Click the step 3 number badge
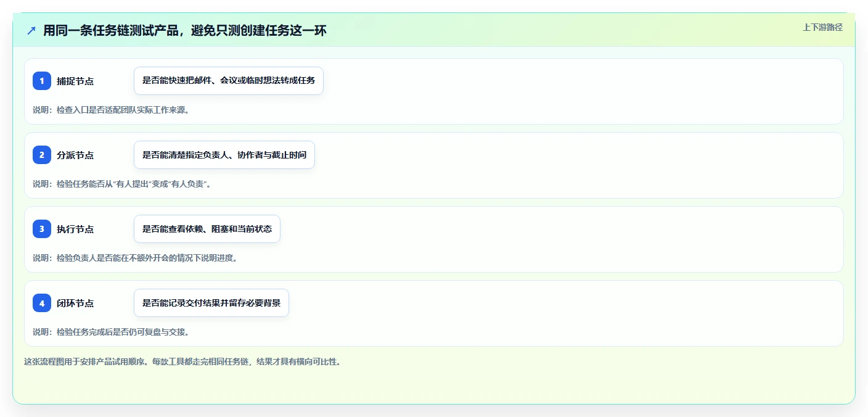 (42, 229)
